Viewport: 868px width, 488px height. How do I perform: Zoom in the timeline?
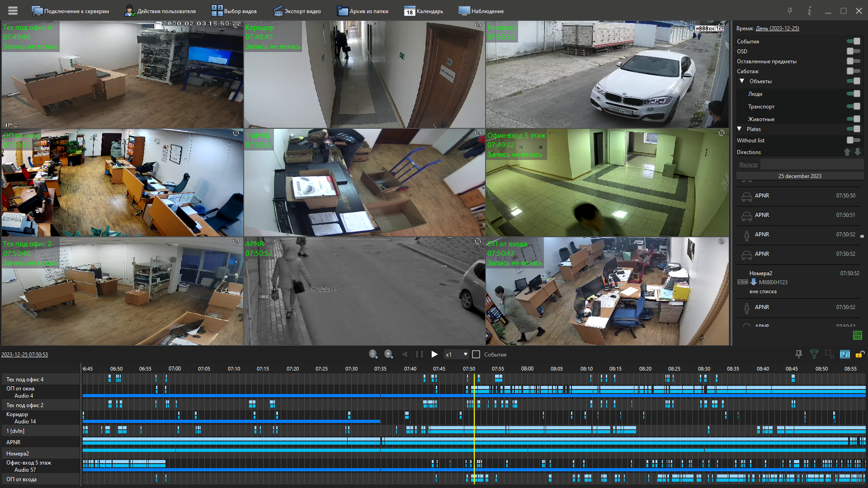388,354
